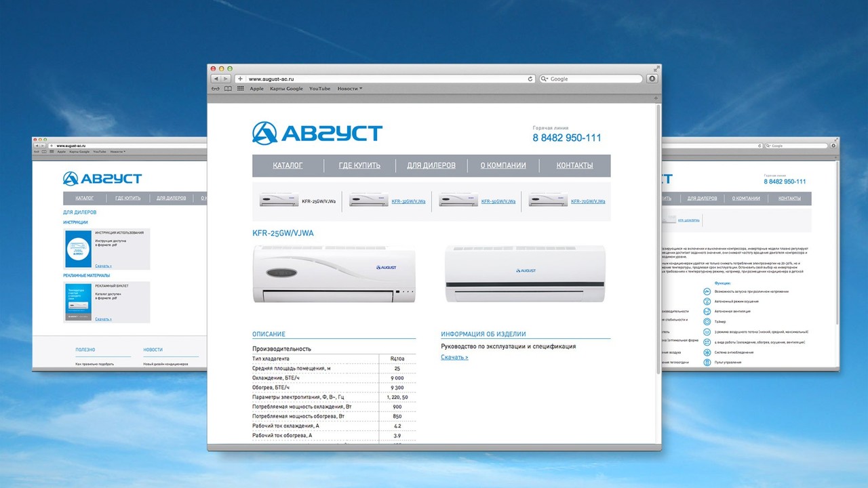Viewport: 868px width, 488px height.
Task: Enter fullscreen using the top-right arrows icon
Action: pyautogui.click(x=656, y=68)
